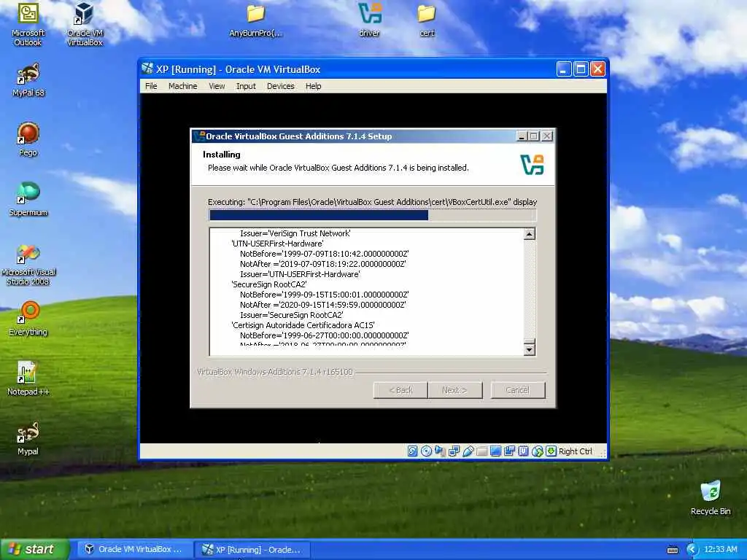Open the View menu
Image resolution: width=747 pixels, height=560 pixels.
point(217,86)
